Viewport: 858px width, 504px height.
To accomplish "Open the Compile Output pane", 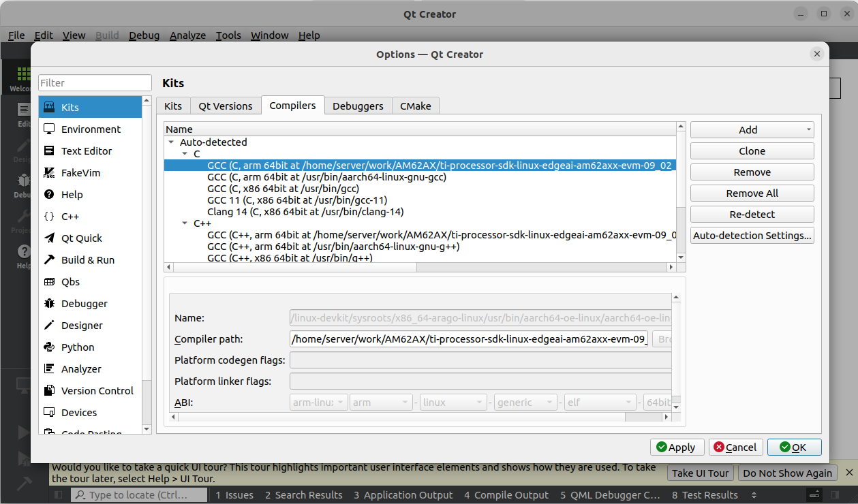I will click(x=506, y=495).
